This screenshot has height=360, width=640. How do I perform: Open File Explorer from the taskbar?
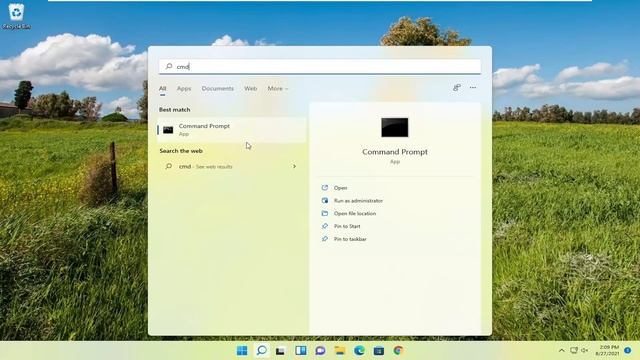pyautogui.click(x=340, y=351)
